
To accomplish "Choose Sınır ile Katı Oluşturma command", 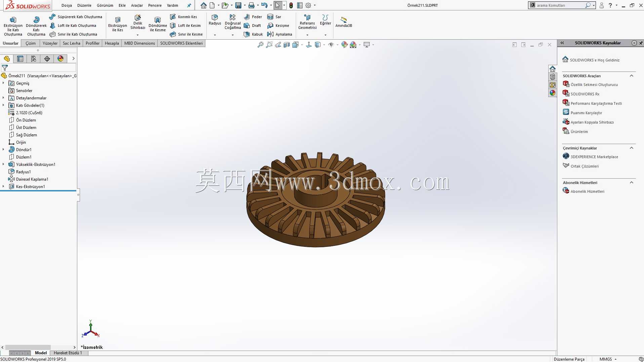I will tap(73, 34).
